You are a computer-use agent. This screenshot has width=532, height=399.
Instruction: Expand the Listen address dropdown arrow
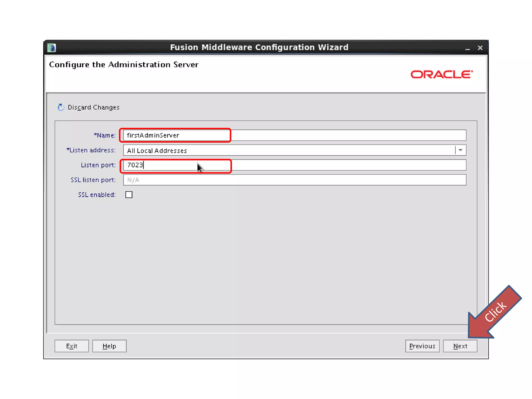click(x=461, y=150)
